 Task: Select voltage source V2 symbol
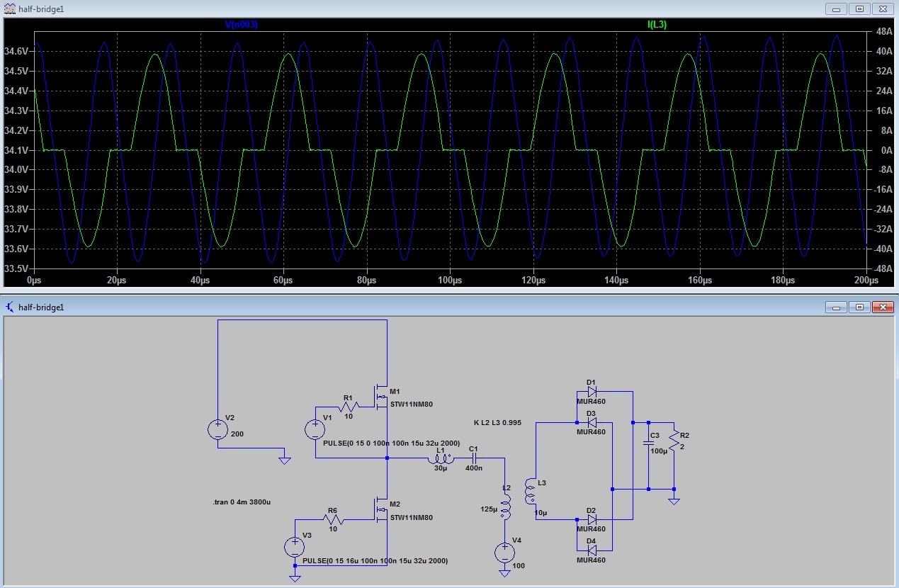pyautogui.click(x=218, y=429)
